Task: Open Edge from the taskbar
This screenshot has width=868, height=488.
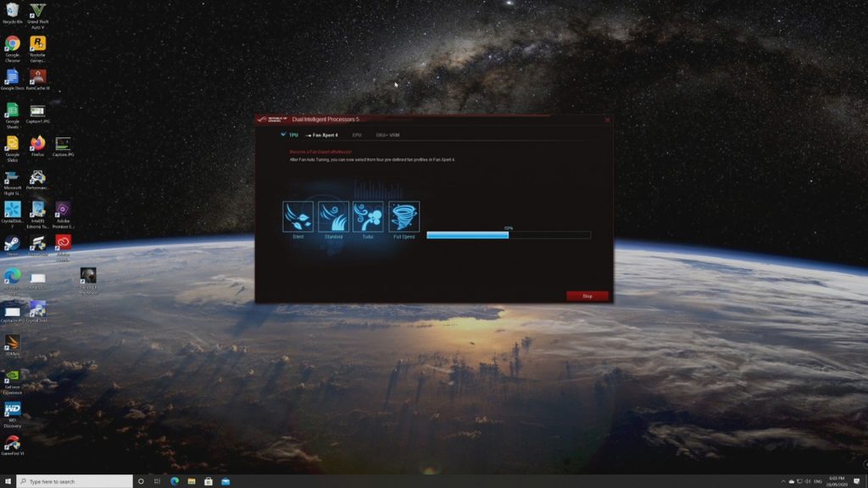Action: tap(175, 481)
